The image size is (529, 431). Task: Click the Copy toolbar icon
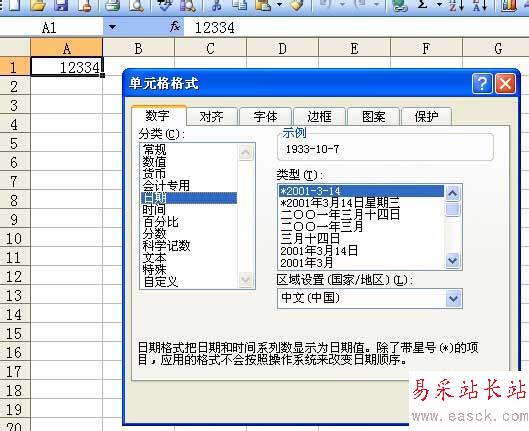[240, 5]
